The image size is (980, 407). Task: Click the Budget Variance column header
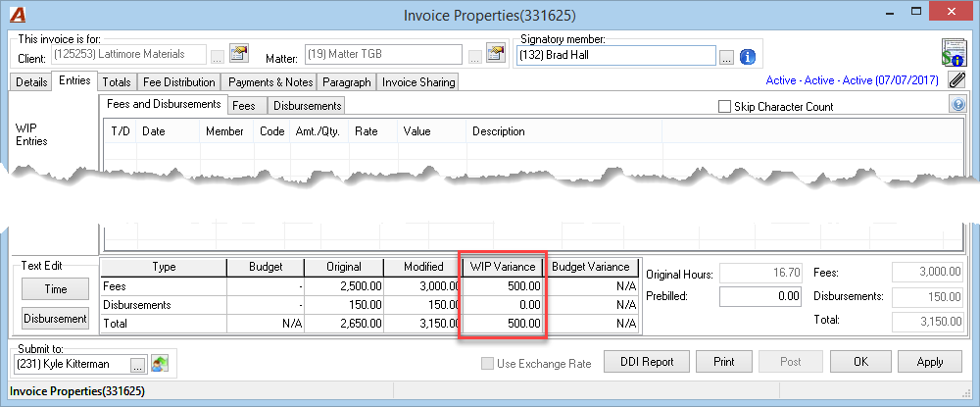pos(591,267)
